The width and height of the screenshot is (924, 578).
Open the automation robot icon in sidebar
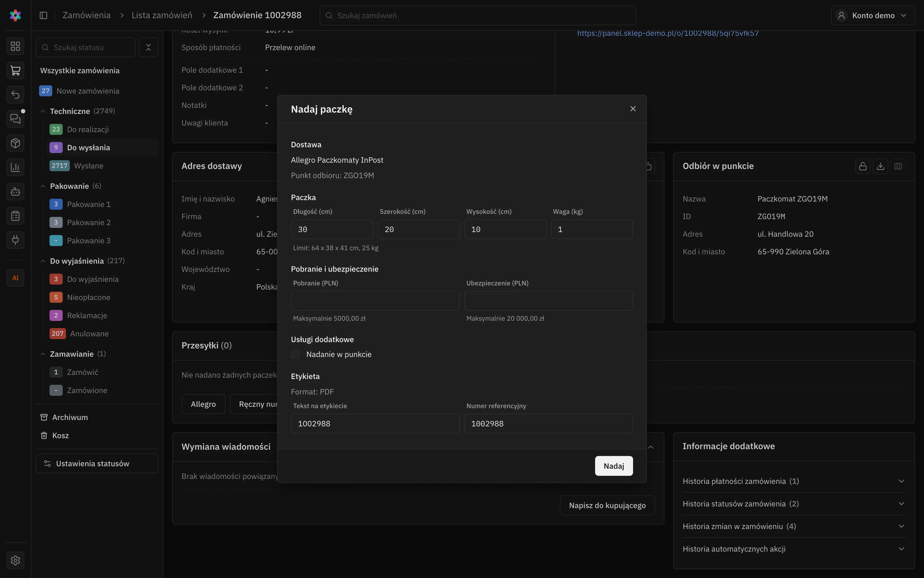pyautogui.click(x=15, y=192)
